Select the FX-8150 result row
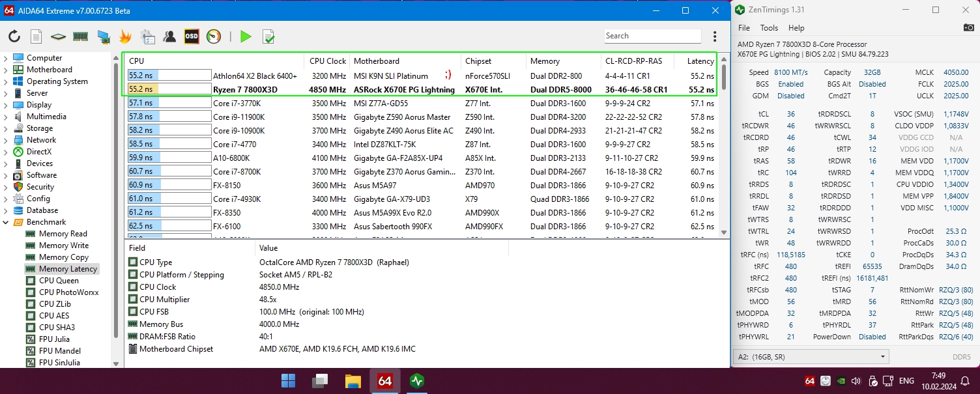The image size is (980, 394). pyautogui.click(x=421, y=186)
